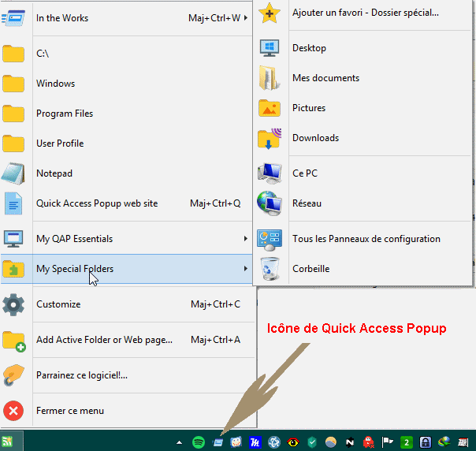Click the Downloads folder icon
The height and width of the screenshot is (451, 476).
click(x=270, y=139)
